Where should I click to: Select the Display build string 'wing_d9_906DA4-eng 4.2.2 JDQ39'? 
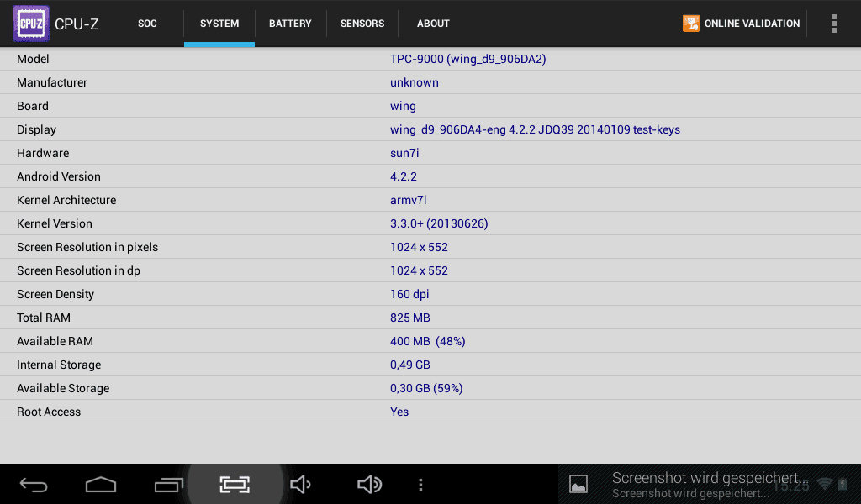click(x=482, y=129)
